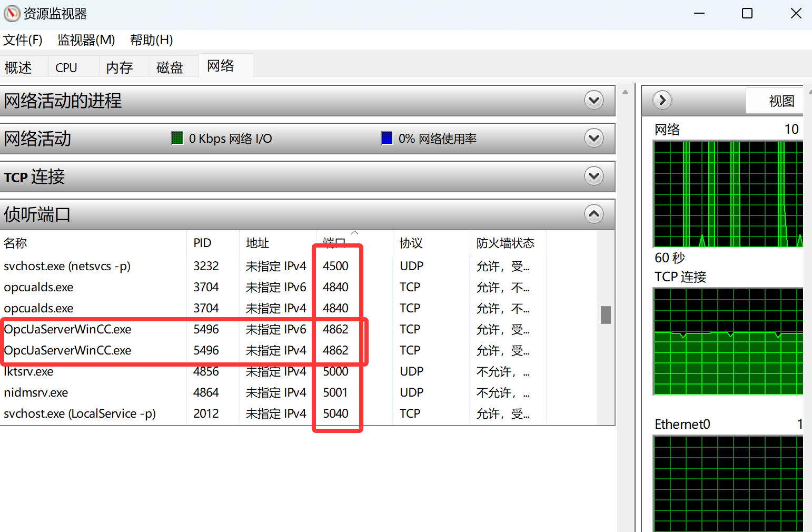Expand the 网络活动的进程 section
812x532 pixels.
click(593, 100)
